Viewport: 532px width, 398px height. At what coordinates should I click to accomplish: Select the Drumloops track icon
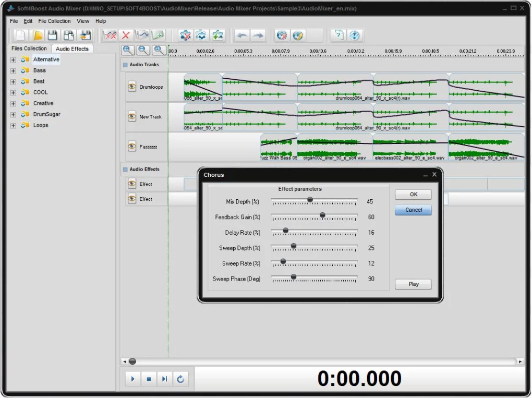[132, 87]
